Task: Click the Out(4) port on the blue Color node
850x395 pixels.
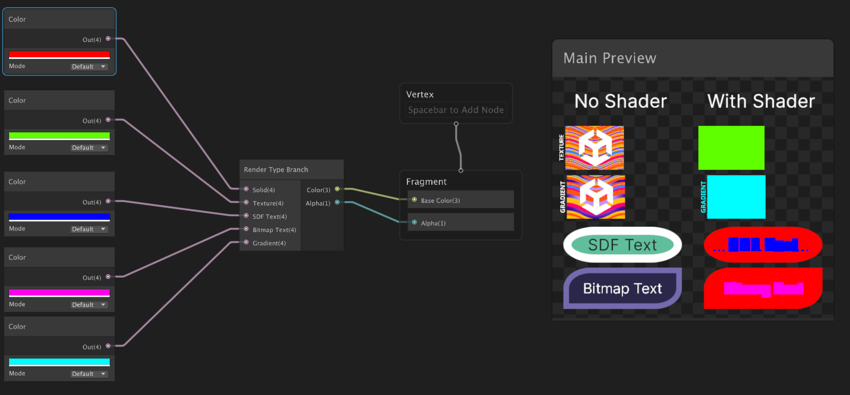Action: [108, 201]
